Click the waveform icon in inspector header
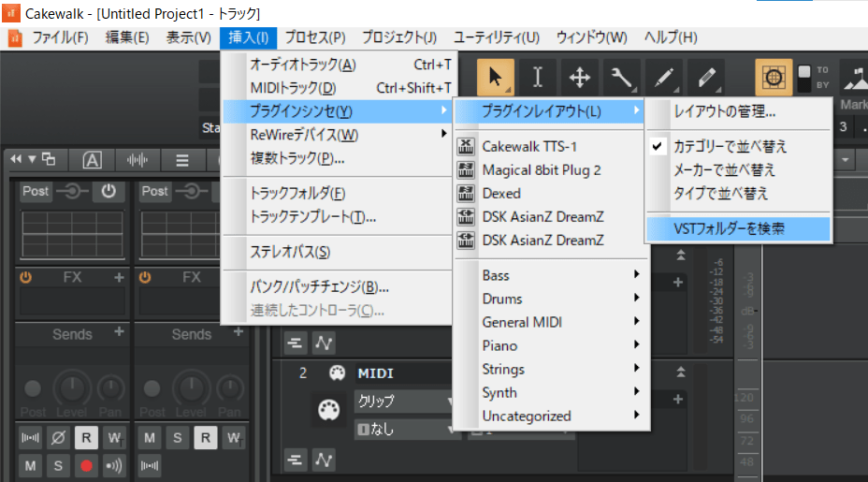The height and width of the screenshot is (482, 868). pos(137,160)
